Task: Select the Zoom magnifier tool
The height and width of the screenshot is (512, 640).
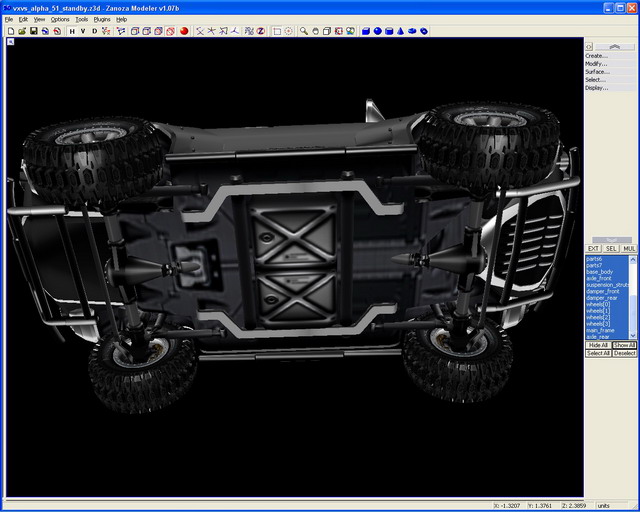Action: click(303, 31)
